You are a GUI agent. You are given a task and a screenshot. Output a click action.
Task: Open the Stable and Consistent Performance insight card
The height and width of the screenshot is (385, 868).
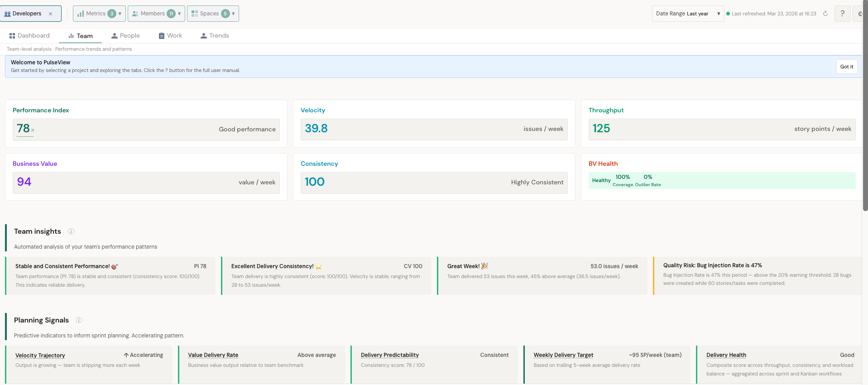click(x=110, y=276)
